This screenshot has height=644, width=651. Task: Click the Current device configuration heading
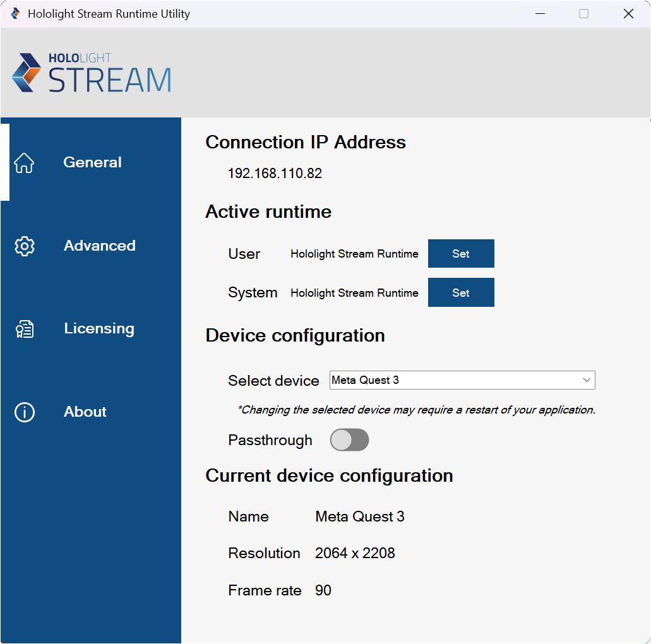tap(329, 476)
